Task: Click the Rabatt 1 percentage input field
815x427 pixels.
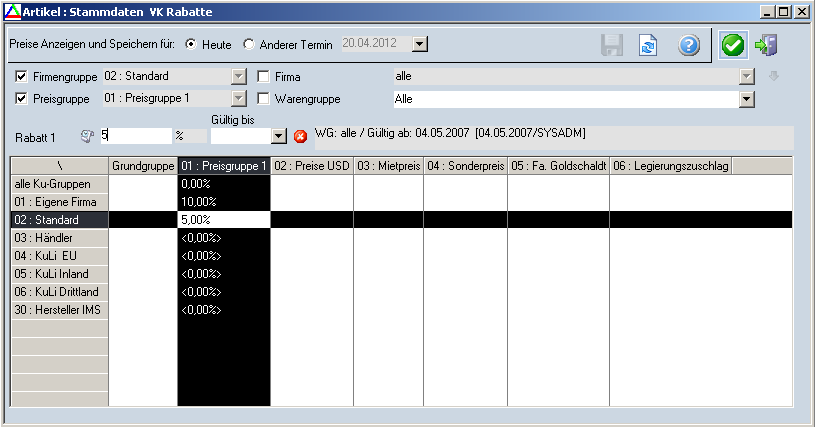Action: [x=135, y=135]
